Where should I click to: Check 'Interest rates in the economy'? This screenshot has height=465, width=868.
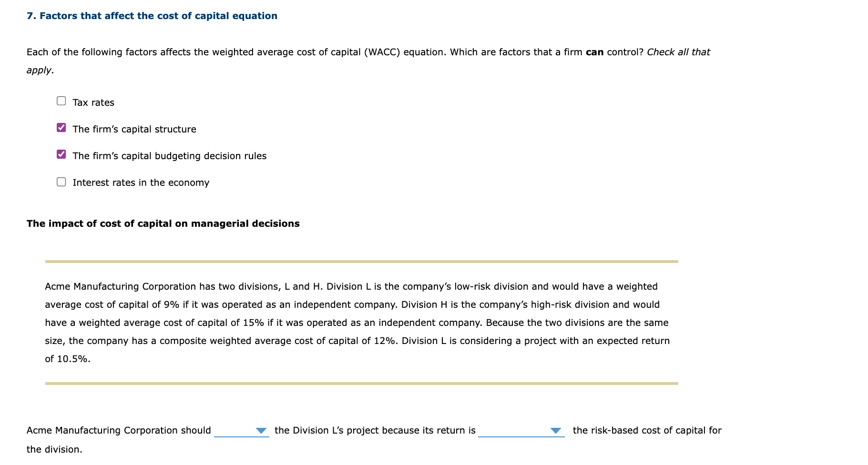click(x=61, y=180)
